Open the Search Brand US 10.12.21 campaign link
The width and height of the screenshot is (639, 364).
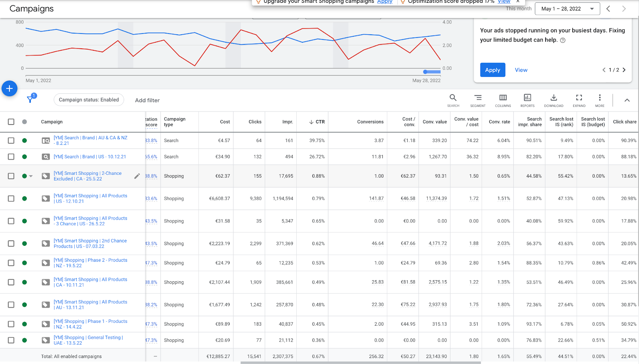coord(90,157)
